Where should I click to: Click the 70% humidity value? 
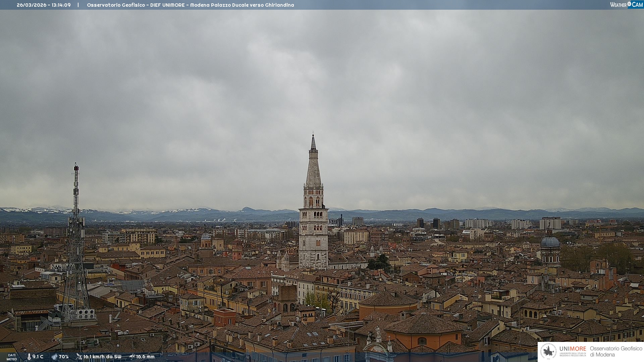coord(64,357)
